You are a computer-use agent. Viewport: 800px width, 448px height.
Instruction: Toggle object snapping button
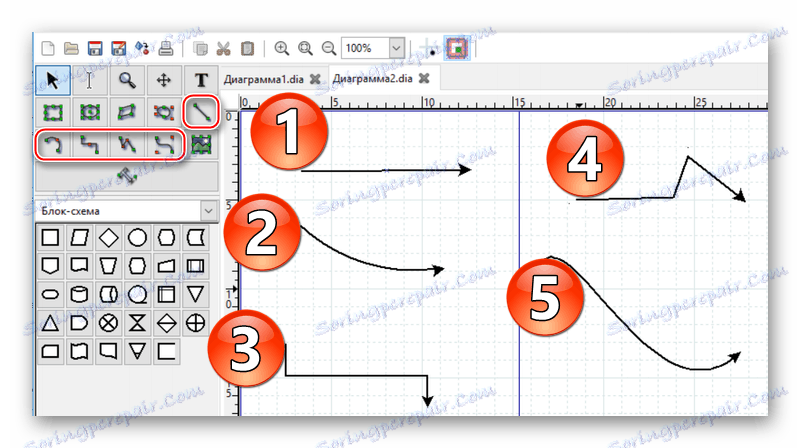(x=458, y=48)
